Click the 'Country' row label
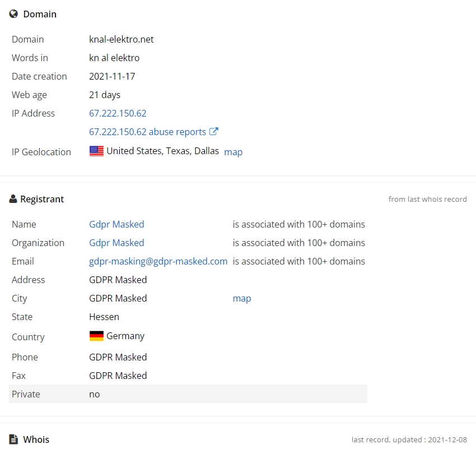The width and height of the screenshot is (476, 449). pos(28,337)
